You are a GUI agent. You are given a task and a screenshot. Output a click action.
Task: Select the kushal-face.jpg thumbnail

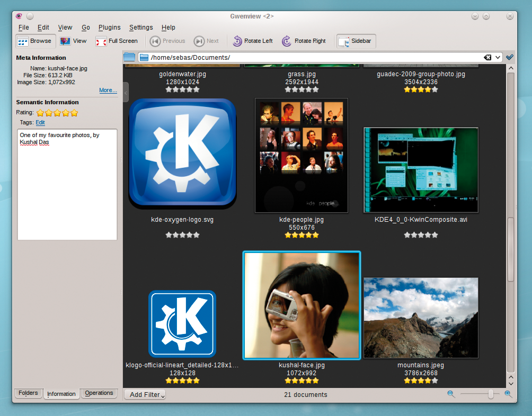(x=302, y=305)
